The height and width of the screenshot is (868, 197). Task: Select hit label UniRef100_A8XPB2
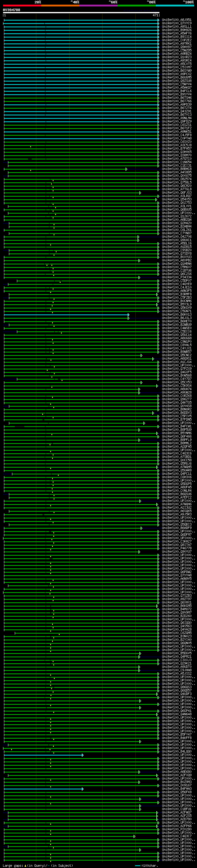(177, 260)
